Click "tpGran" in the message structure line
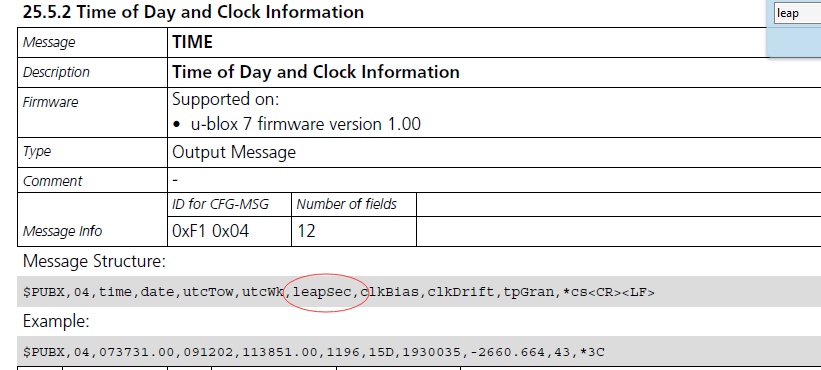This screenshot has width=821, height=370. 529,291
